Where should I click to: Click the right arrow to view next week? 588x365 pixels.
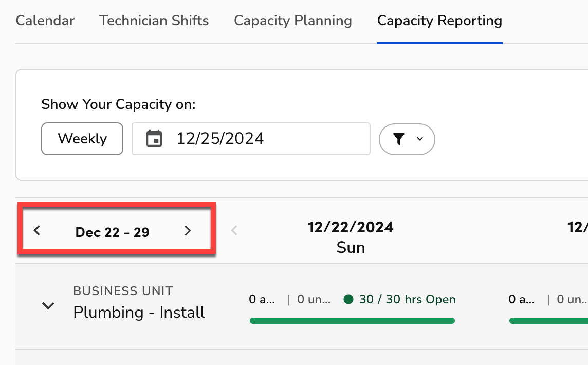coord(188,230)
